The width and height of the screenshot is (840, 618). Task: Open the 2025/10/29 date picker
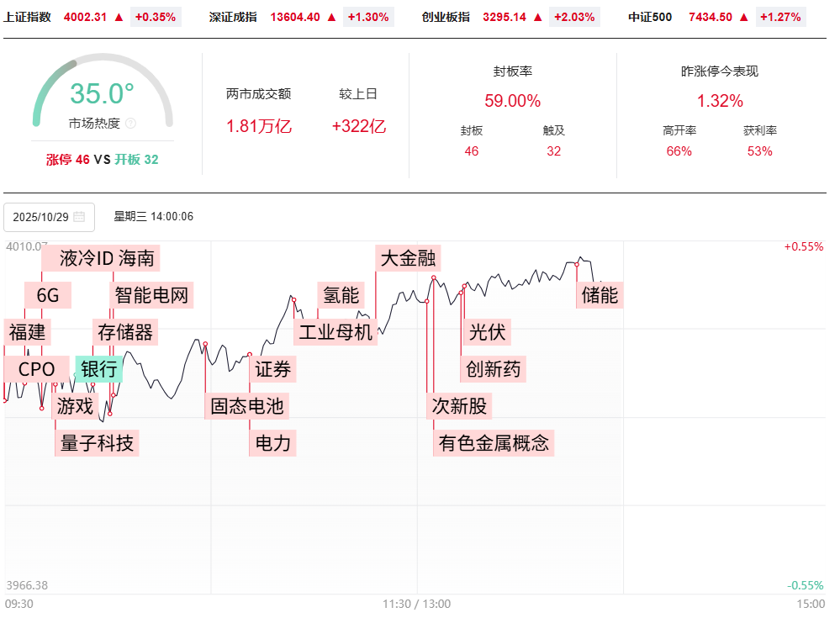click(x=49, y=217)
